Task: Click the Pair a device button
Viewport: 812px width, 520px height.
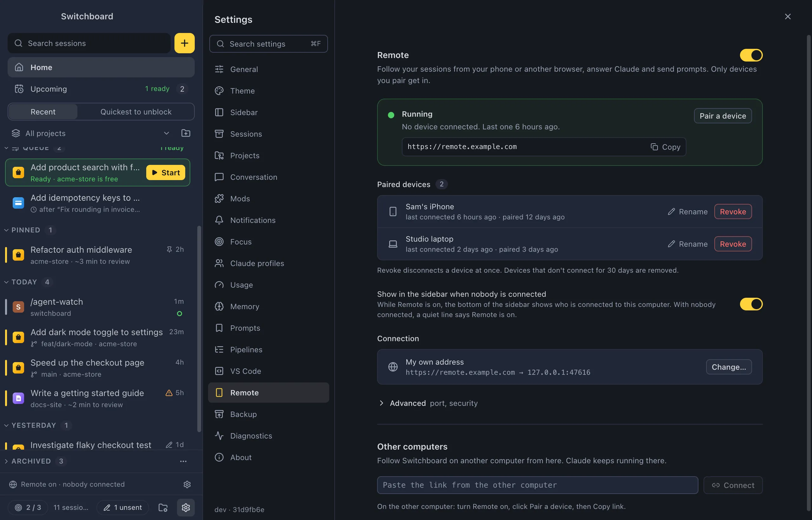Action: tap(723, 116)
